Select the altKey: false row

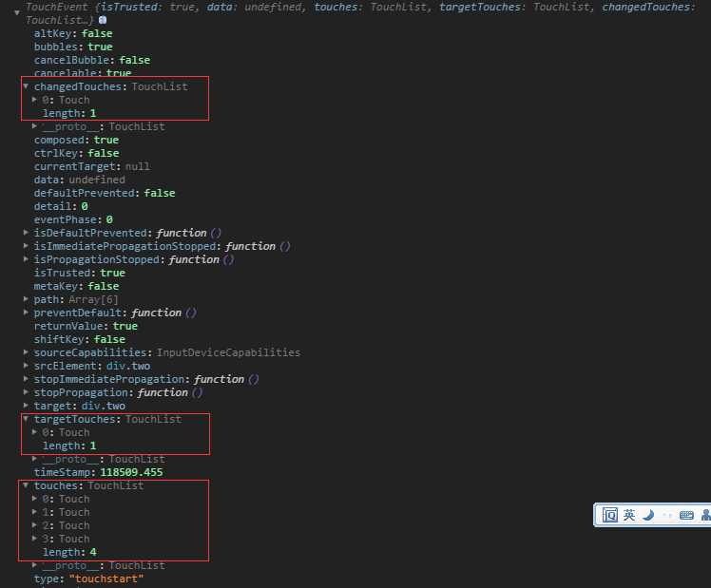(73, 33)
